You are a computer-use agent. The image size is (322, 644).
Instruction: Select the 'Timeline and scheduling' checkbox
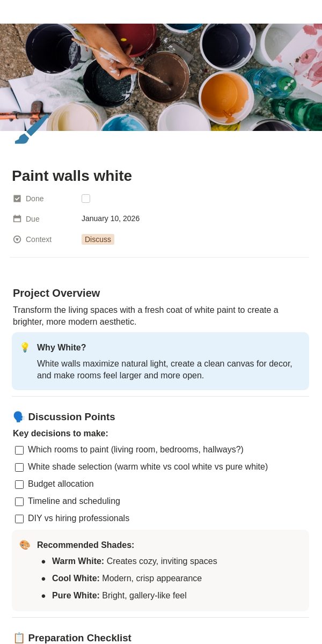click(19, 502)
